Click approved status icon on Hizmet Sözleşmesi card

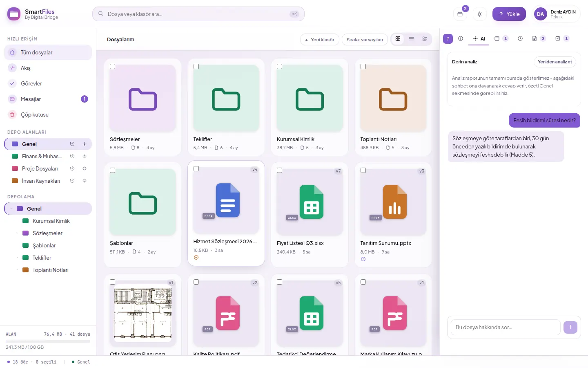tap(196, 258)
